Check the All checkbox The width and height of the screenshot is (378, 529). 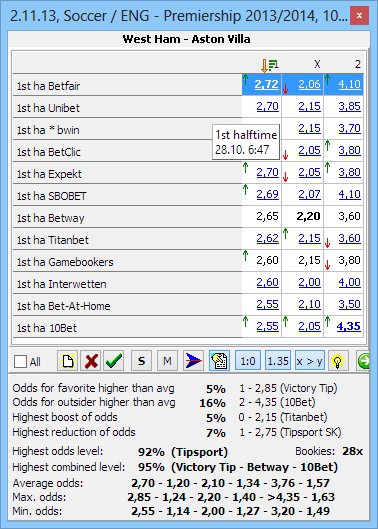(20, 362)
